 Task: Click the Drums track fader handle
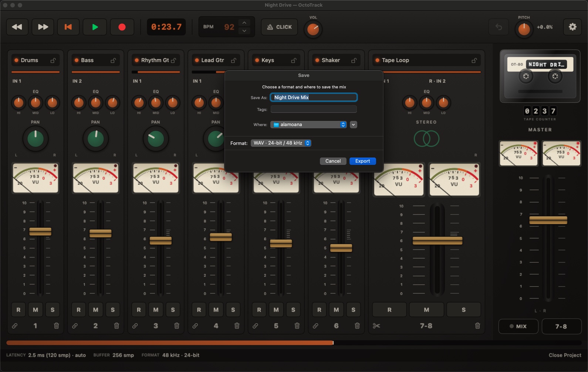[40, 231]
